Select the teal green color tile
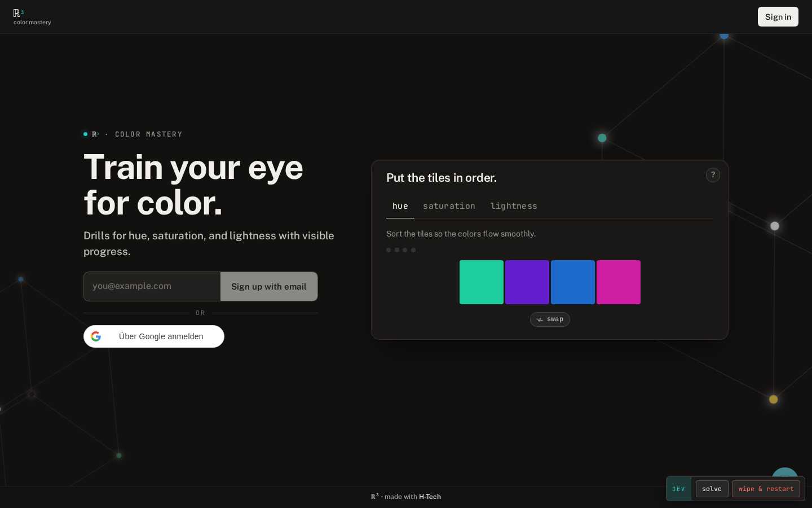 coord(482,282)
